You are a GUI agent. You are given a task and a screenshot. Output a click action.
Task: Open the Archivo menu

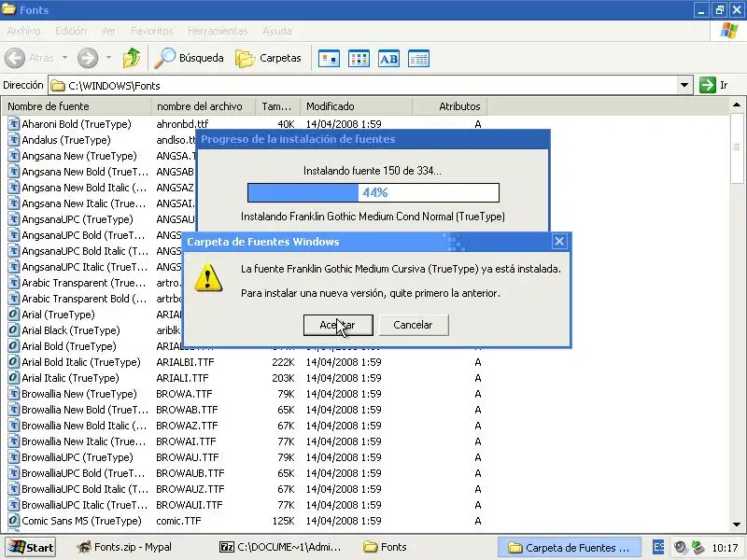tap(24, 31)
